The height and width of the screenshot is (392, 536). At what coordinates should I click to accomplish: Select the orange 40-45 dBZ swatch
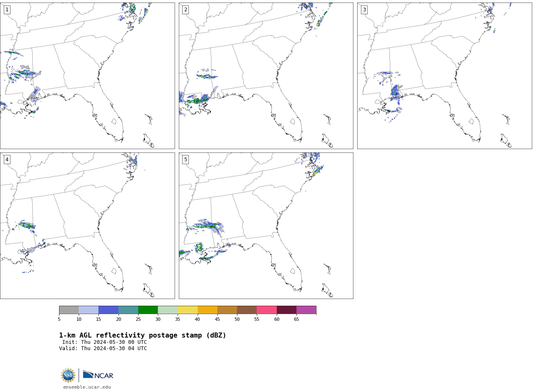click(207, 310)
